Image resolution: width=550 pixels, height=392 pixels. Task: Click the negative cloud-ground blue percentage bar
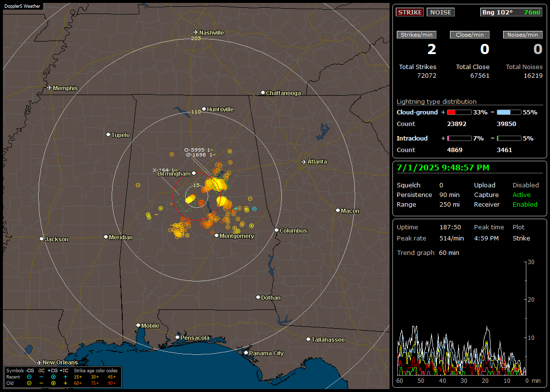(509, 112)
